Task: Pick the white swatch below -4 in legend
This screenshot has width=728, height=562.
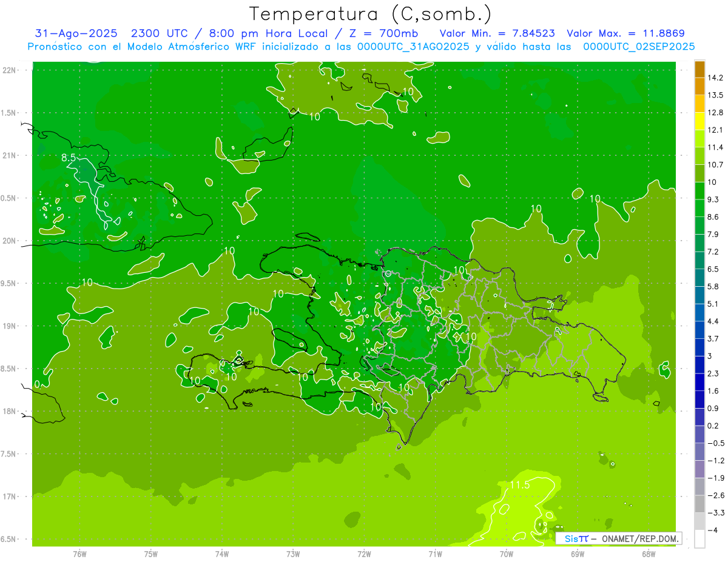Action: point(699,539)
